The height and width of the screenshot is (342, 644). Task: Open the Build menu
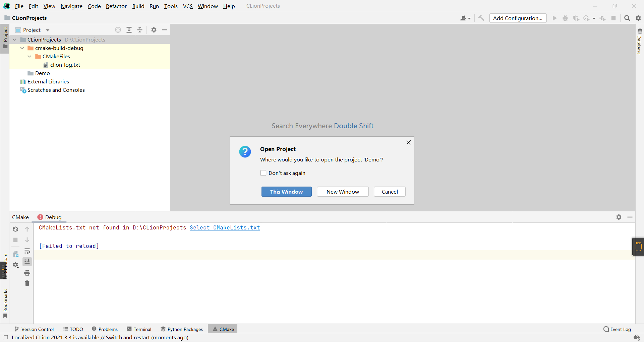click(138, 6)
